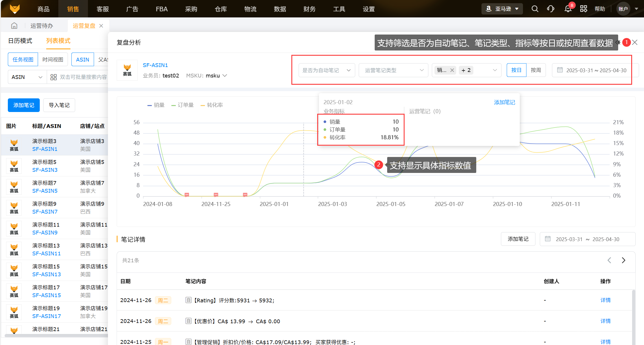
Task: Click the note document icon for Rating entry
Action: tap(188, 300)
